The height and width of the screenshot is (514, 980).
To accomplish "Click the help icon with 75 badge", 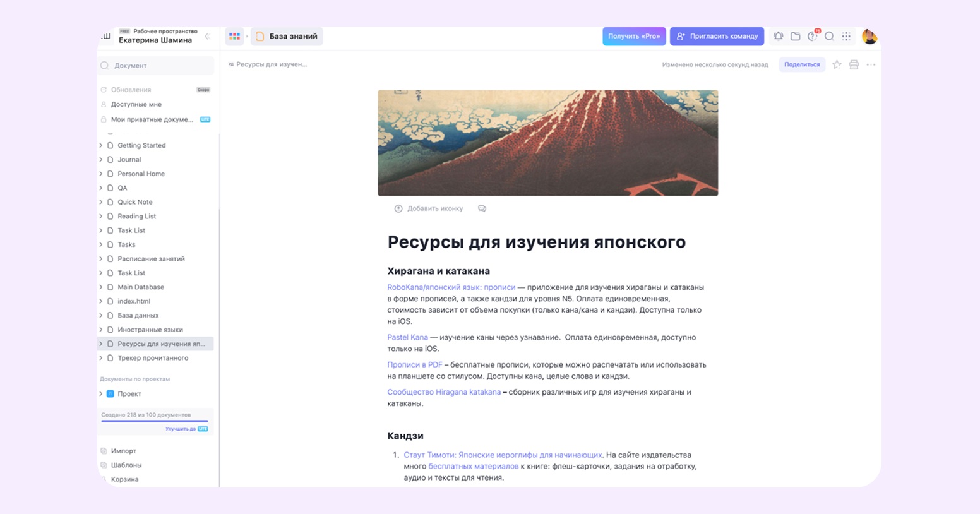I will pyautogui.click(x=813, y=36).
